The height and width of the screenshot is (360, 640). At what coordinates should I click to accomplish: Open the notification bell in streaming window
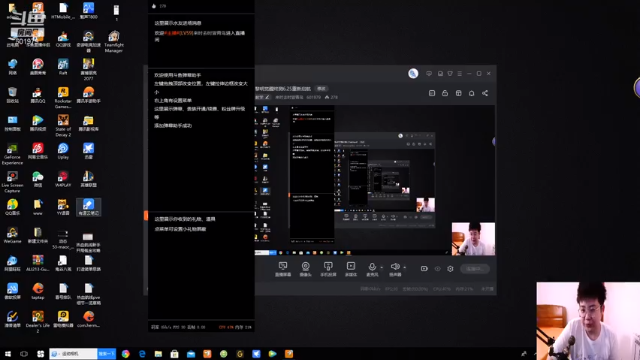point(471,93)
